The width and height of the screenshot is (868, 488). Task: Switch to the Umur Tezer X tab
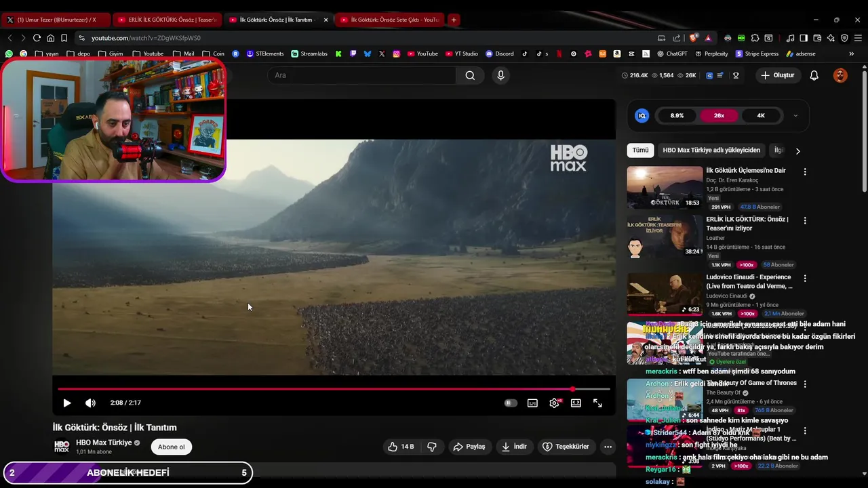tap(56, 20)
